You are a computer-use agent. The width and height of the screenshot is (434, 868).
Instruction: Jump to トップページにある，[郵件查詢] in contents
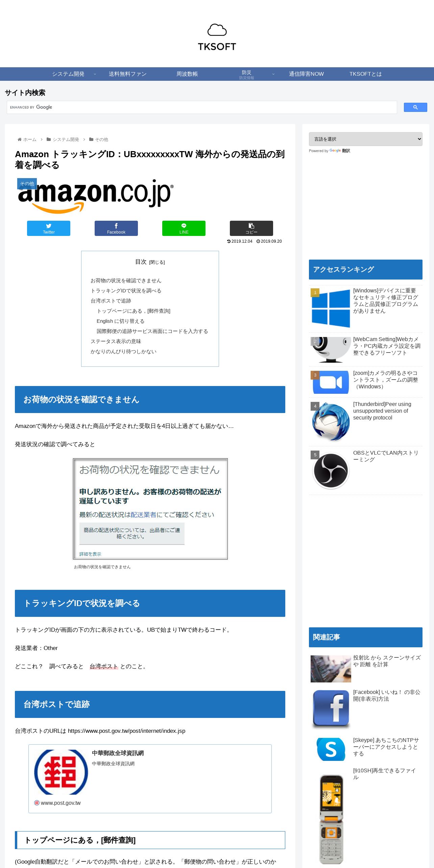click(x=134, y=311)
